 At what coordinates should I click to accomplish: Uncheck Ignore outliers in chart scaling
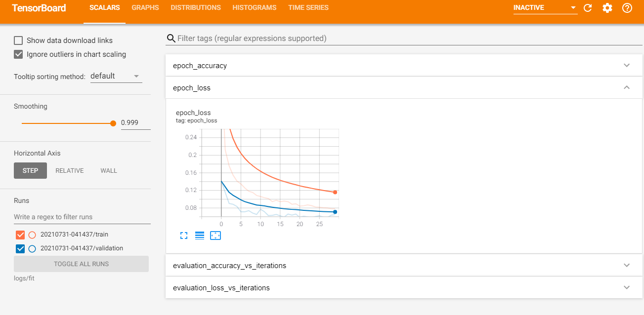click(18, 54)
